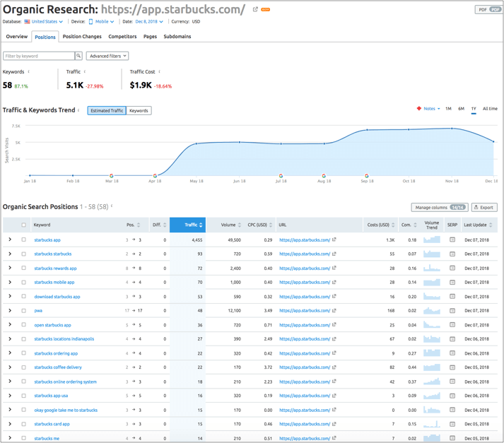Image resolution: width=504 pixels, height=443 pixels.
Task: Expand the starbucks app row
Action: click(10, 240)
